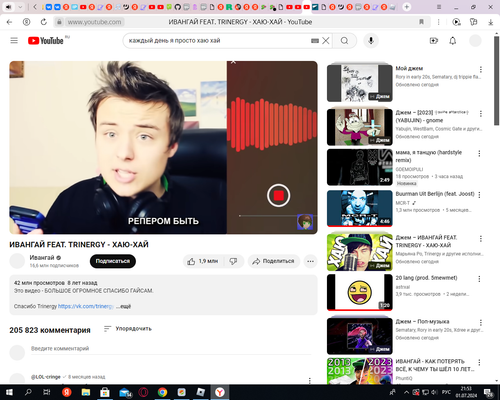Open more actions three-dot button under video
Screen dimensions: 500x400
[310, 261]
